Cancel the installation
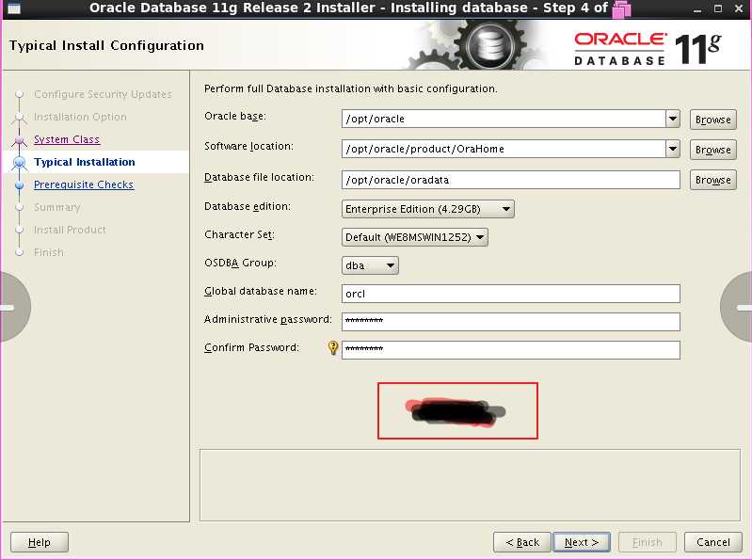752x560 pixels. click(x=712, y=542)
